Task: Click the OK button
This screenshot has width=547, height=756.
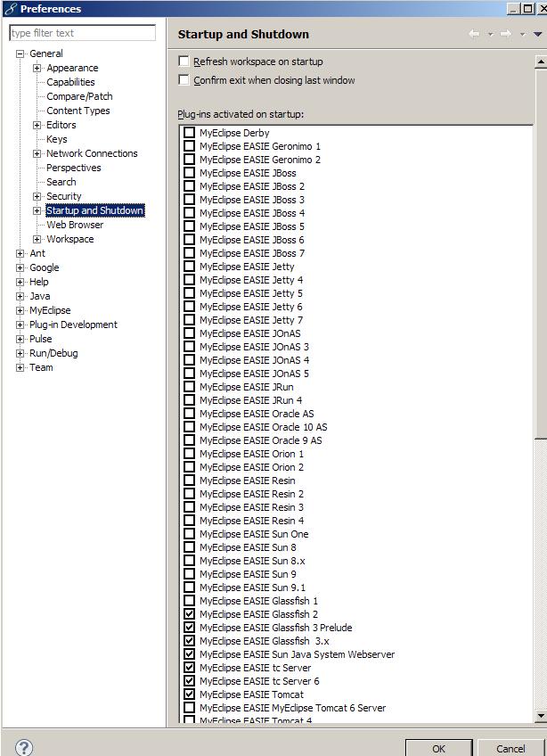Action: click(x=438, y=748)
